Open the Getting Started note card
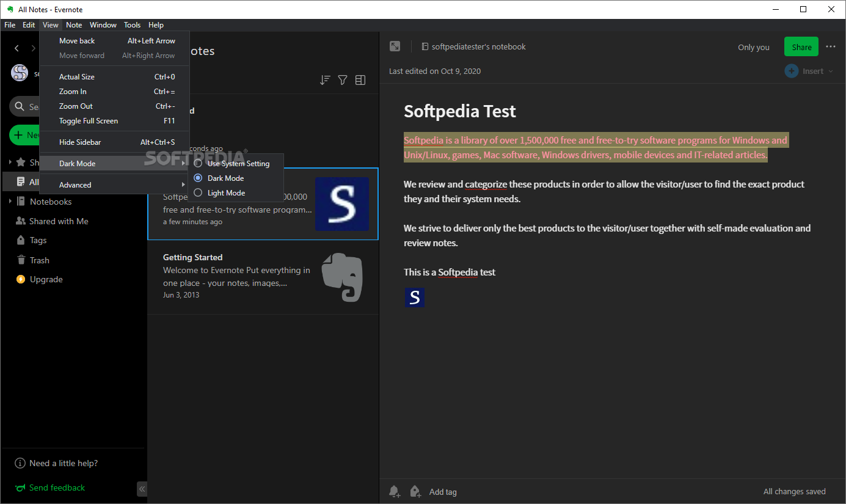Viewport: 846px width, 504px height. [263, 277]
